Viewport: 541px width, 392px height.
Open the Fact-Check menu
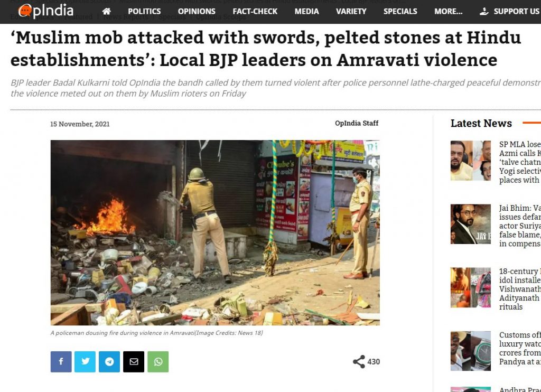coord(255,12)
